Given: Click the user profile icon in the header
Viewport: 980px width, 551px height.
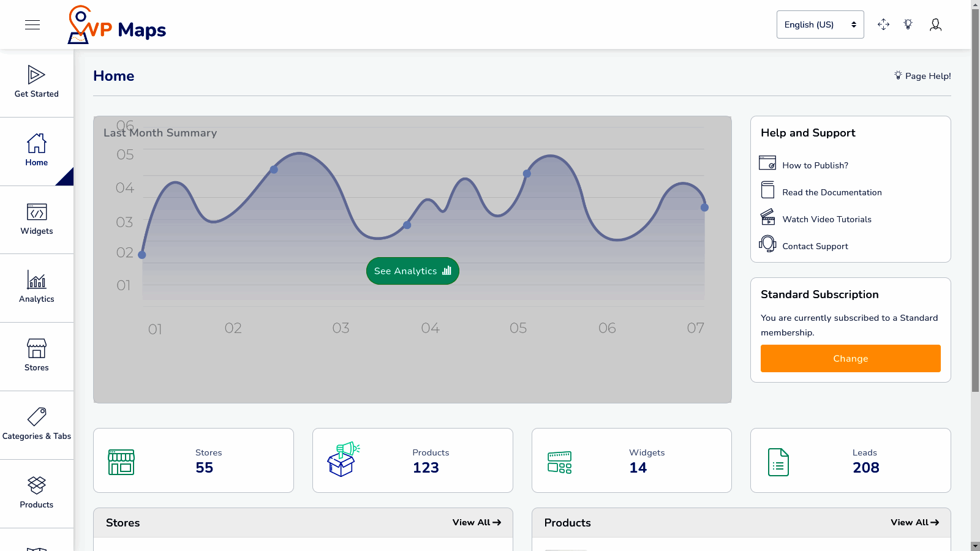Looking at the screenshot, I should [935, 24].
